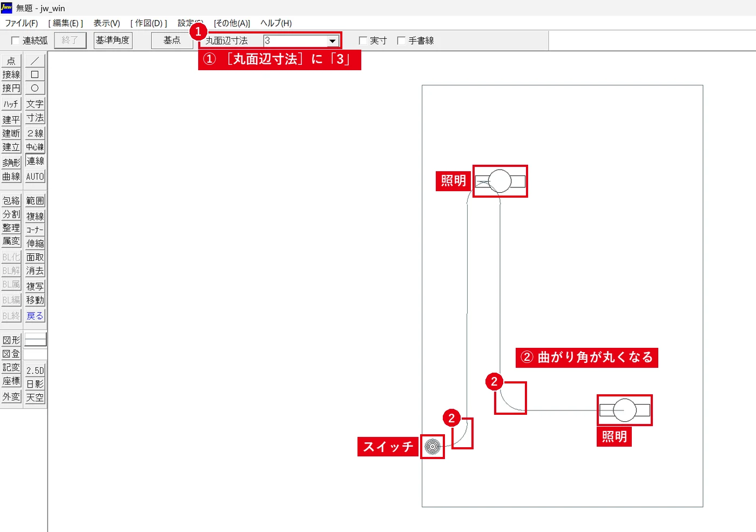Select the circle tool icon
Image resolution: width=756 pixels, height=532 pixels.
pyautogui.click(x=35, y=88)
